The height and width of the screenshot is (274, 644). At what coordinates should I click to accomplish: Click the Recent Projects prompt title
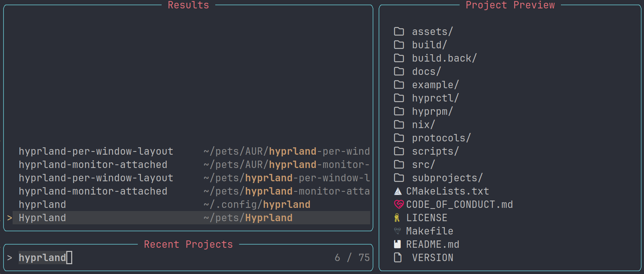(188, 244)
